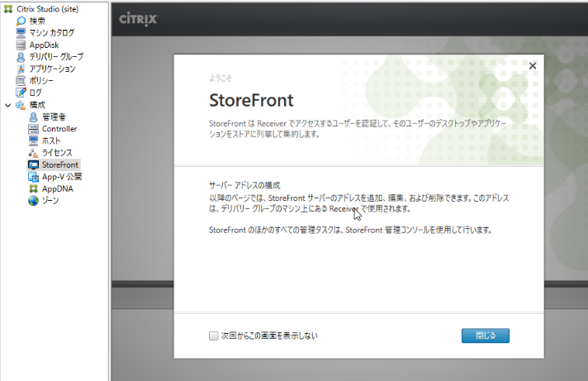Select AppDNA tree item
588x381 pixels.
pyautogui.click(x=57, y=188)
